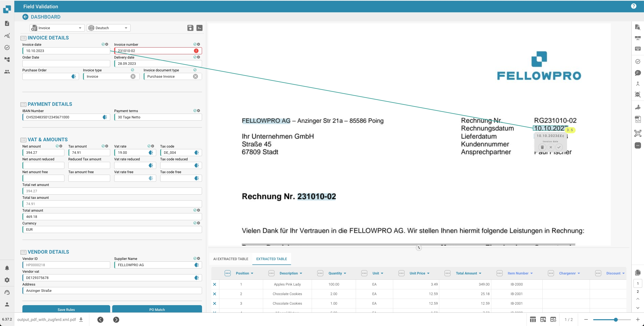
Task: Click the QR code scan icon in right toolbar
Action: (x=638, y=133)
